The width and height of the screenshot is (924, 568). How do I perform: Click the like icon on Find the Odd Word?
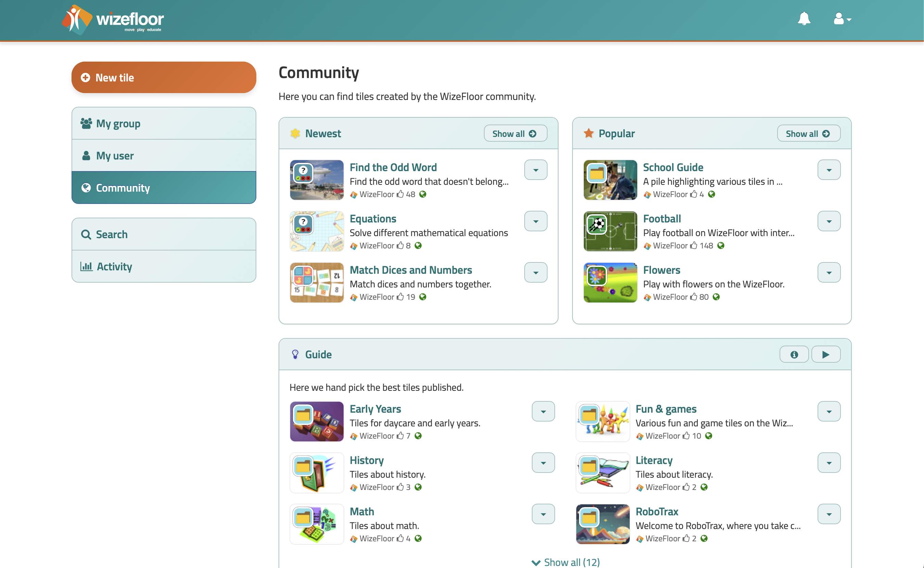click(x=400, y=194)
